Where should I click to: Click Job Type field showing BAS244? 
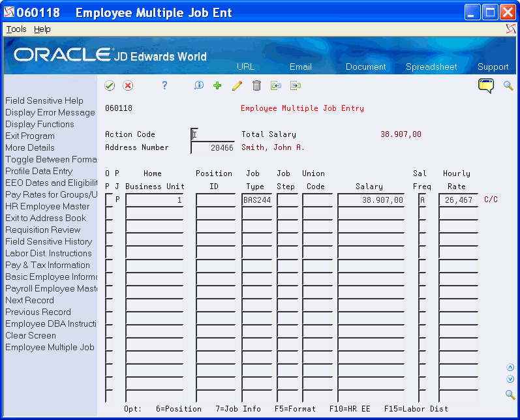coord(257,200)
